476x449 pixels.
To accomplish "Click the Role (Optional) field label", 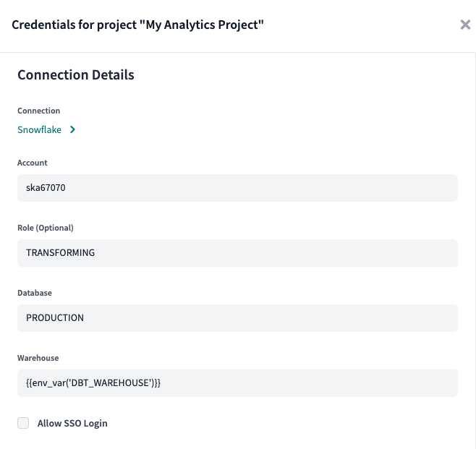I will [46, 228].
